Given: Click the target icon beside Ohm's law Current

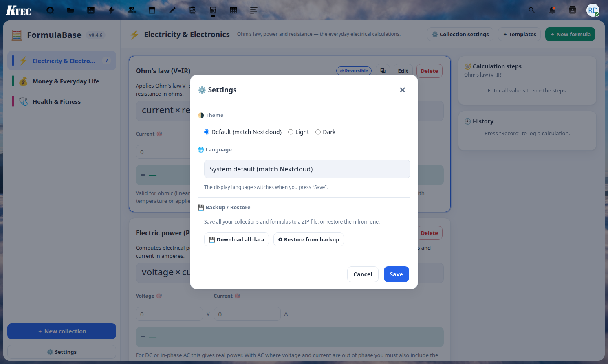Looking at the screenshot, I should (x=160, y=134).
